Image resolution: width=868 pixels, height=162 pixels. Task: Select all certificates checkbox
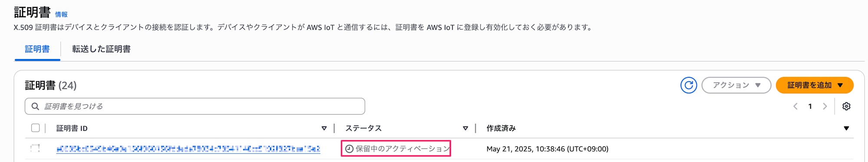point(36,128)
